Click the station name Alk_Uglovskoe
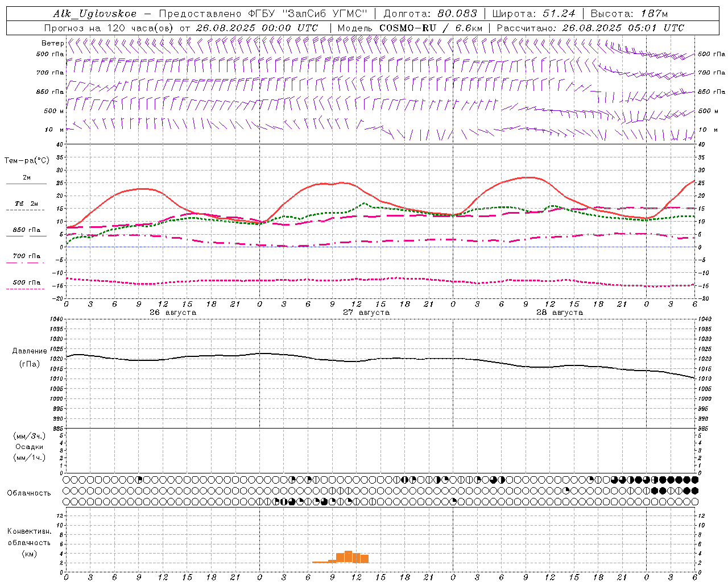This screenshot has height=582, width=728. click(95, 14)
